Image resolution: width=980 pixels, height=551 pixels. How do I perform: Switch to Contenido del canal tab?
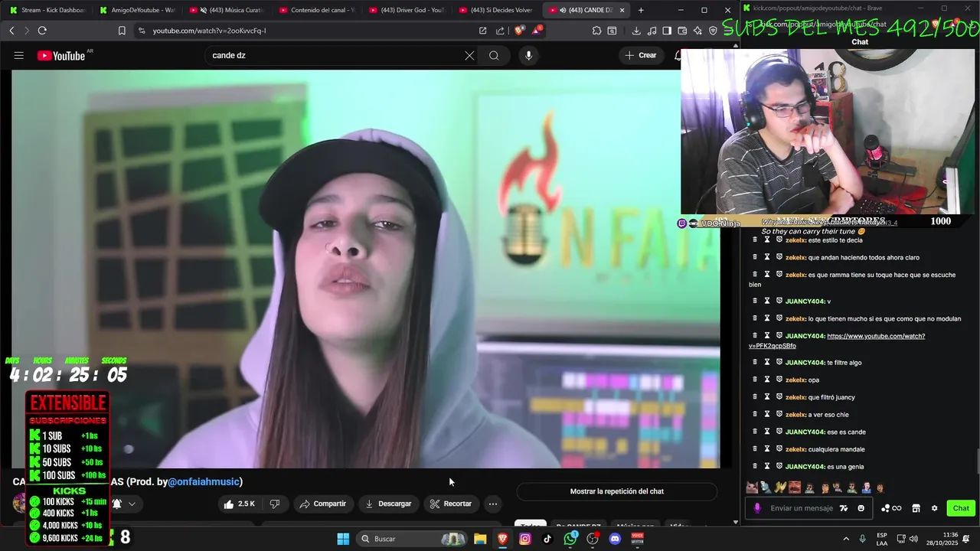tap(318, 10)
